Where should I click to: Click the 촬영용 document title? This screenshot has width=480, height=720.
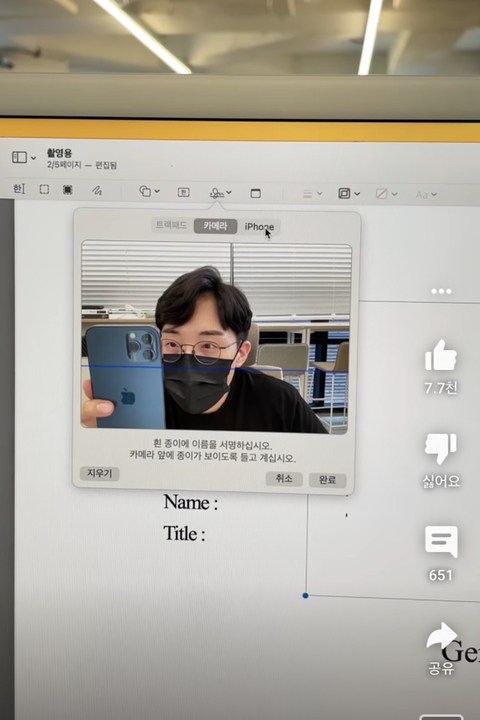(x=59, y=153)
